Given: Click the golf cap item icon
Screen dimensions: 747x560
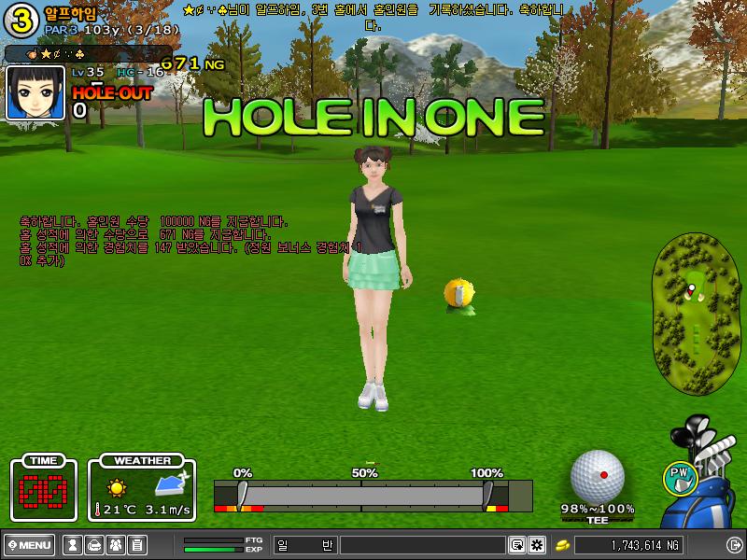Looking at the screenshot, I should pos(94,545).
